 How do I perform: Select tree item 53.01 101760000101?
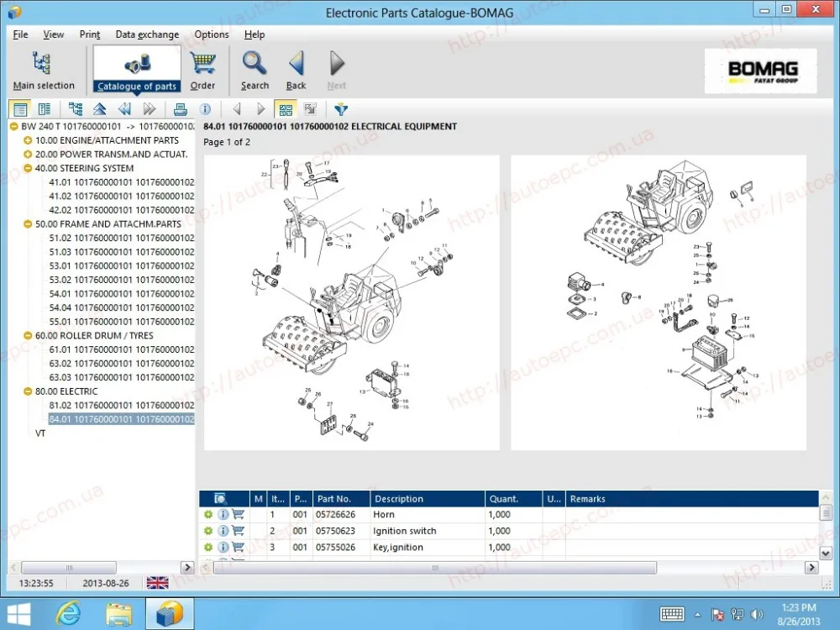pos(122,265)
